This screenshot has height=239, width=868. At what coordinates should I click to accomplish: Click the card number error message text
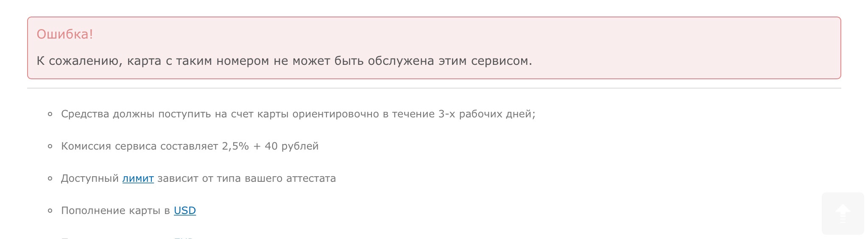284,61
